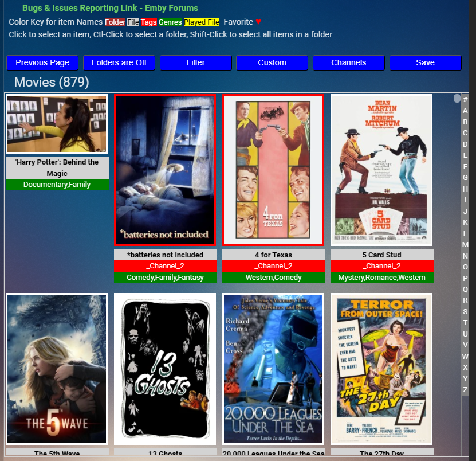This screenshot has height=461, width=476.
Task: Jump to letter R in alphabet index
Action: click(x=465, y=300)
